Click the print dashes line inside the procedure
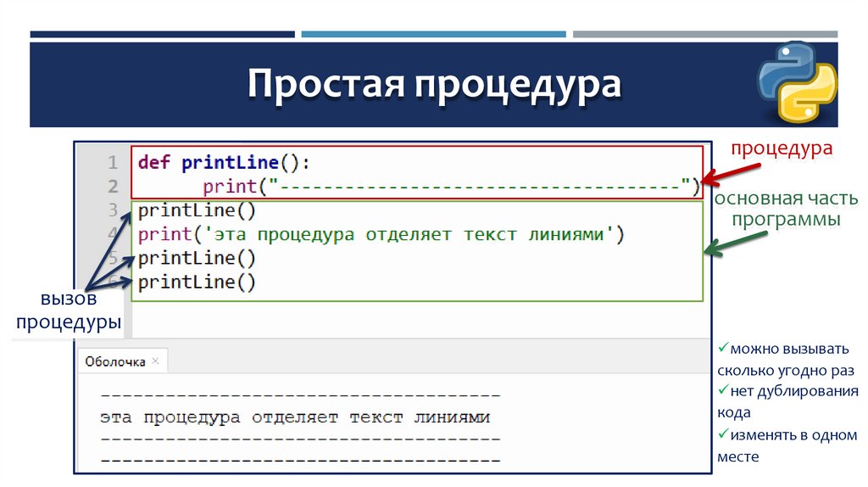Screen dimensions: 868x487 pyautogui.click(x=452, y=186)
